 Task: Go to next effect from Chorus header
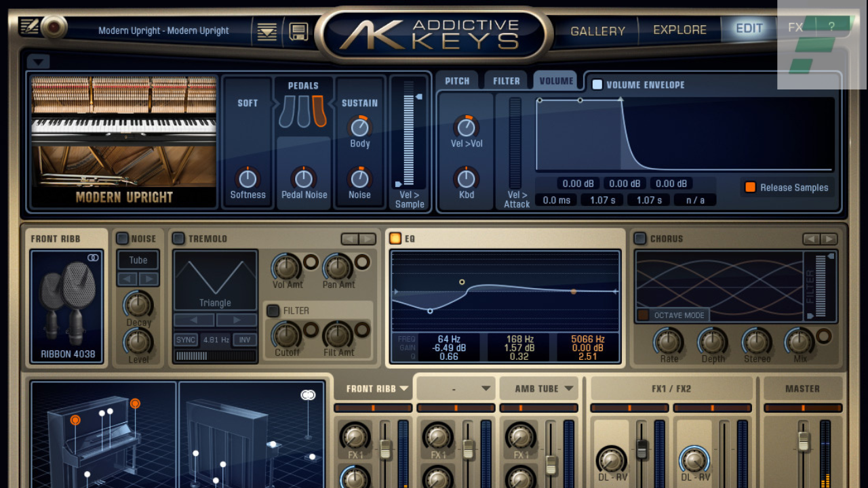point(829,239)
